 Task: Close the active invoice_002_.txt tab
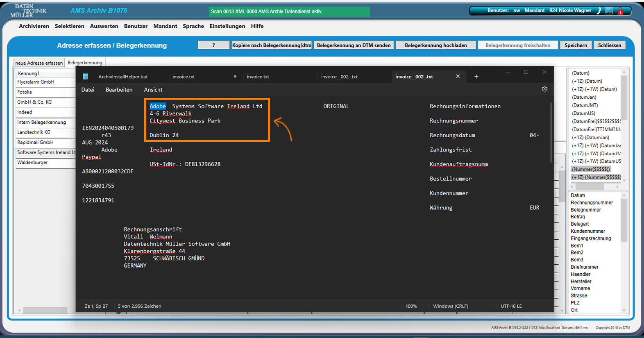coord(458,77)
